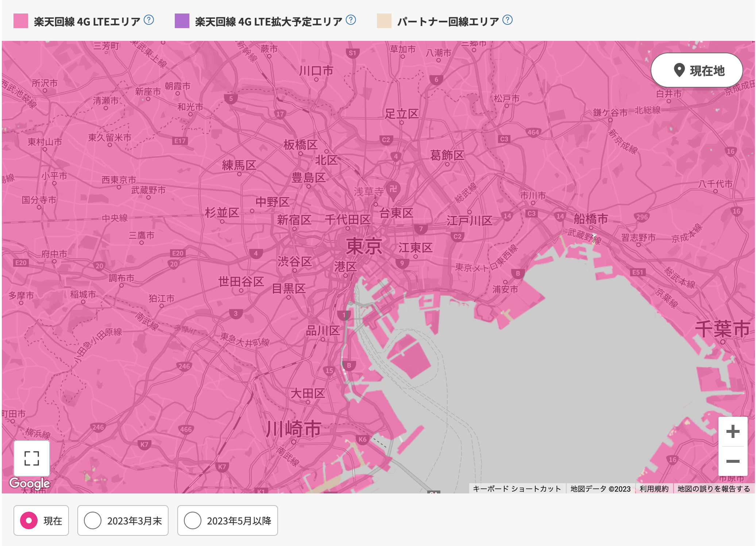The height and width of the screenshot is (546, 756).
Task: Click the 習志野市 label on the map
Action: (638, 237)
